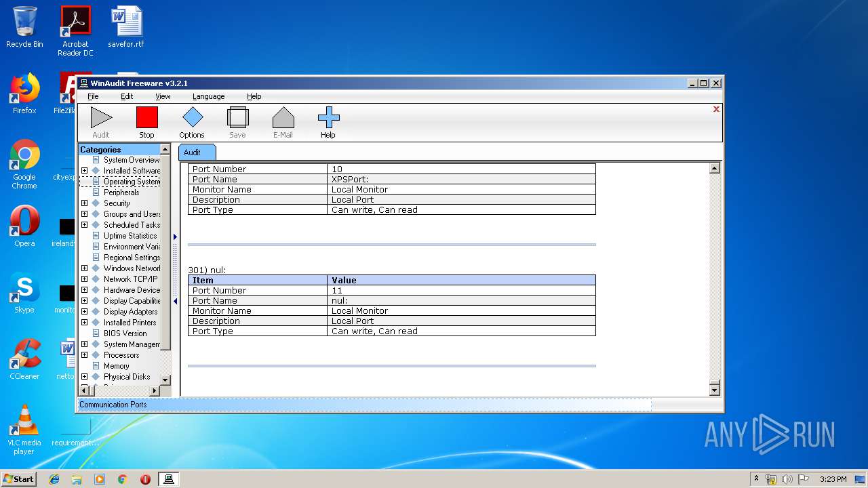Open the File menu

pyautogui.click(x=93, y=96)
